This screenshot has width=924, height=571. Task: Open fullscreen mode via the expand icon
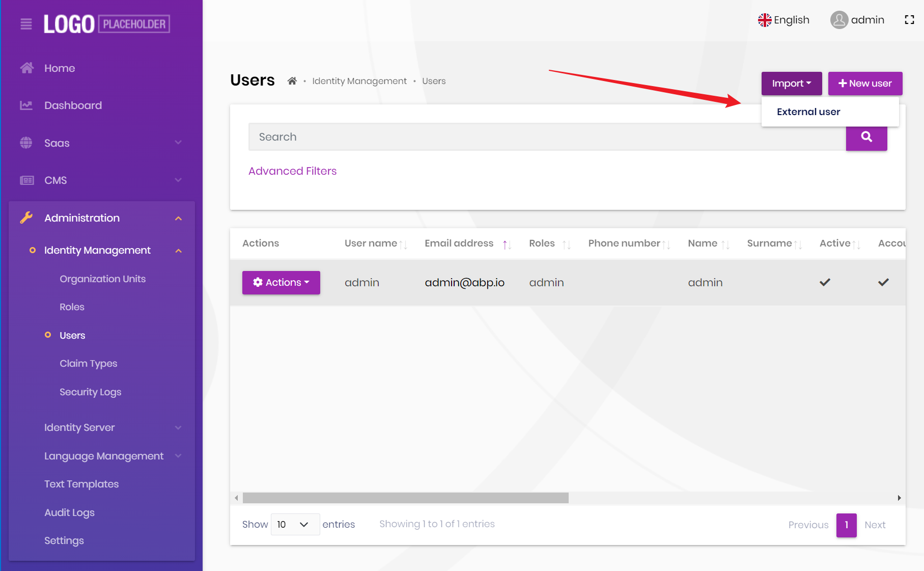(910, 19)
